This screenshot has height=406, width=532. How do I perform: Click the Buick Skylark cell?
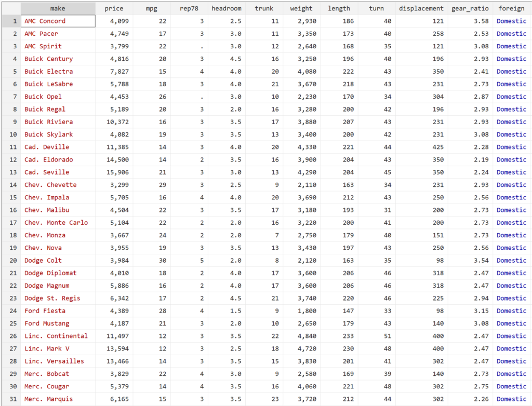click(x=58, y=134)
